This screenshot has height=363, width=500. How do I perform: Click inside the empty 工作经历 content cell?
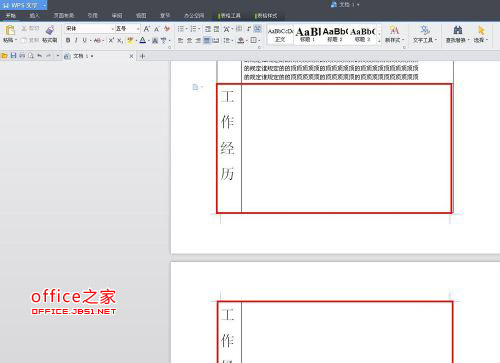346,148
